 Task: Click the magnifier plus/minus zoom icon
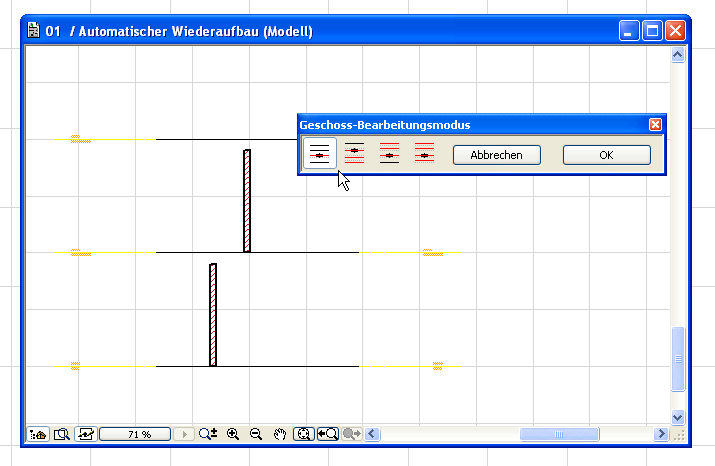point(208,434)
